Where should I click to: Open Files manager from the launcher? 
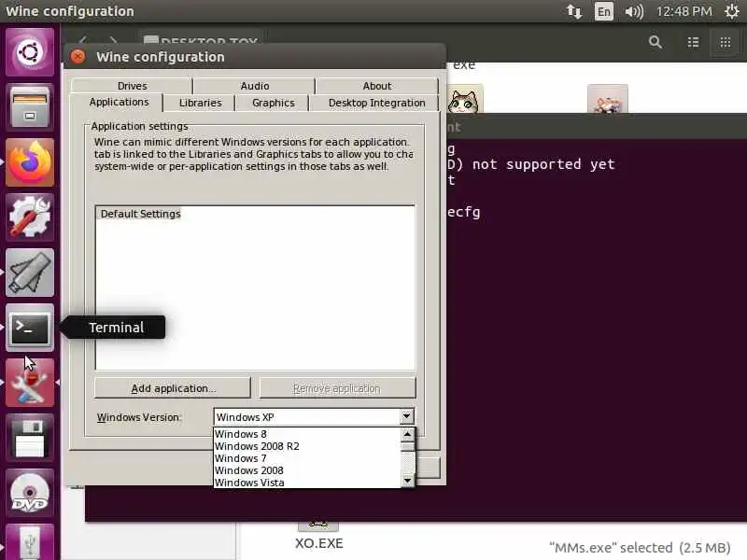[30, 106]
